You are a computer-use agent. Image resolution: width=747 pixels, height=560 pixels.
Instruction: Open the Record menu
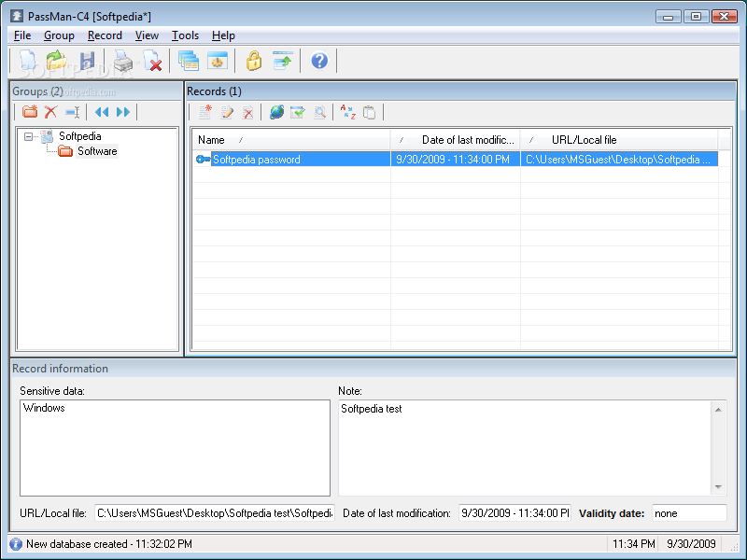coord(105,35)
